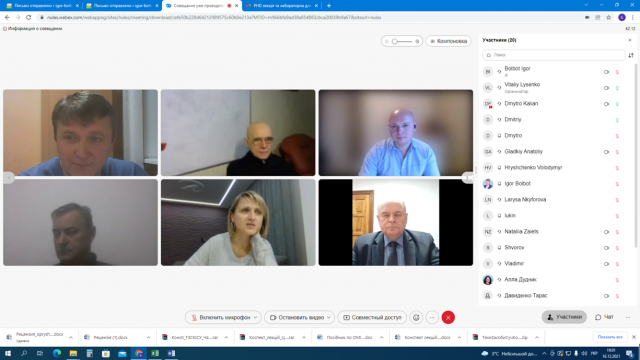Open meeting information link
Image resolution: width=640 pixels, height=360 pixels.
coord(33,29)
